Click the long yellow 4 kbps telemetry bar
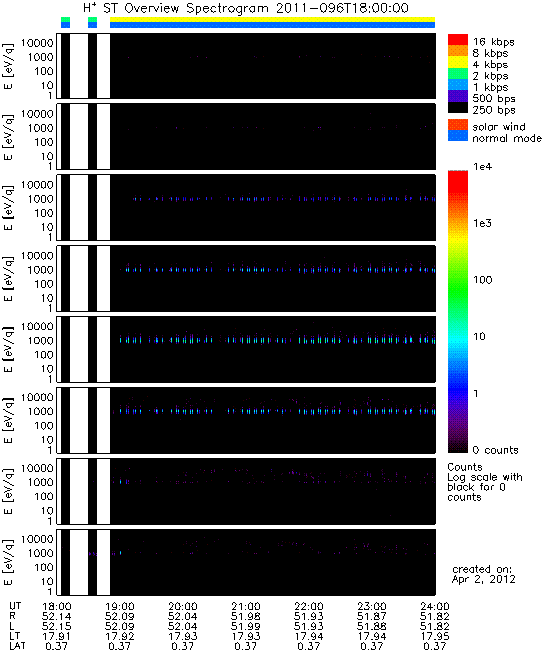This screenshot has width=544, height=652. coord(272,20)
